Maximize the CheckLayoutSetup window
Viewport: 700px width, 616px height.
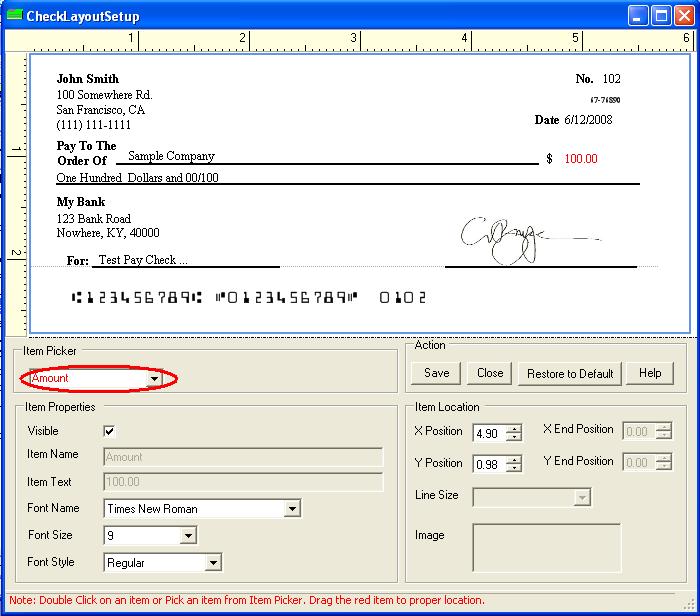(x=660, y=16)
